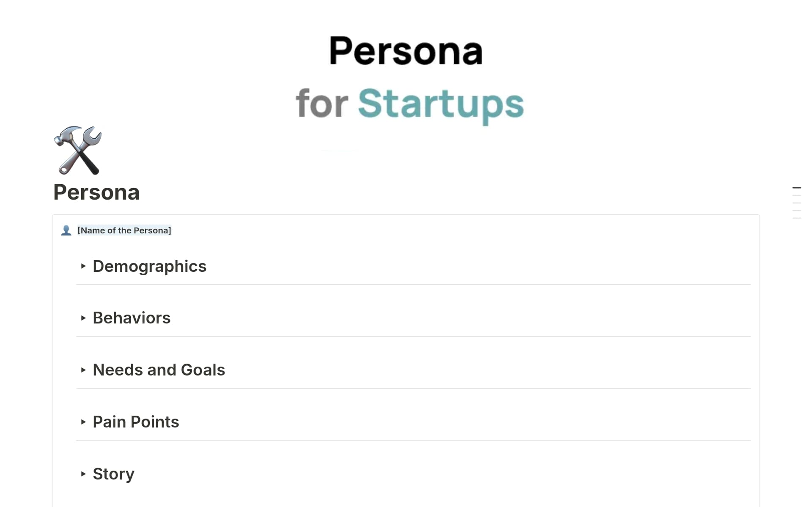
Task: Click the hammer and wrench page icon
Action: [x=78, y=151]
